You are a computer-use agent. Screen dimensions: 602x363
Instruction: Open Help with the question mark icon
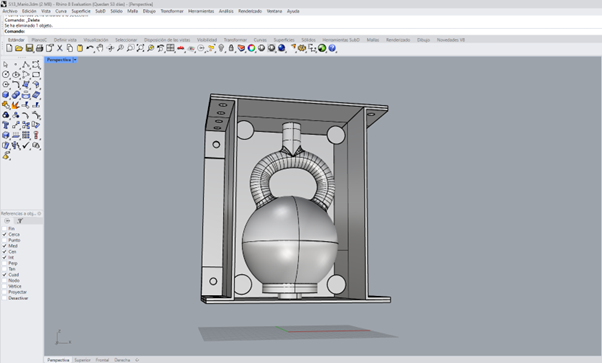click(332, 48)
